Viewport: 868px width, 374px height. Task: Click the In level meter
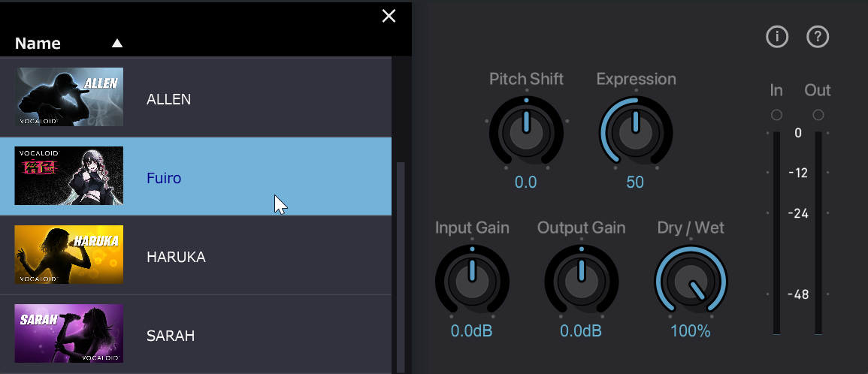coord(776,233)
